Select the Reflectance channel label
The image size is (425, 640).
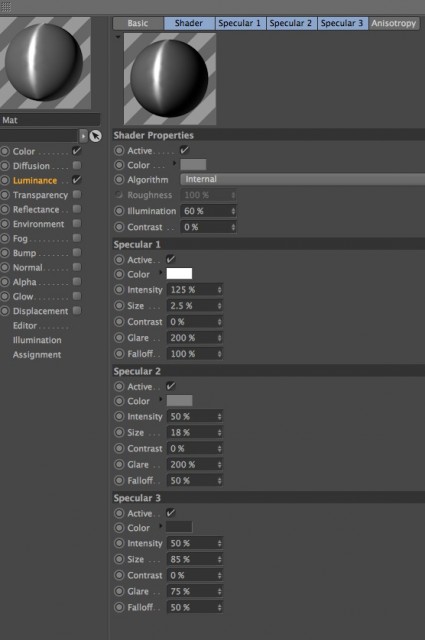[x=36, y=209]
